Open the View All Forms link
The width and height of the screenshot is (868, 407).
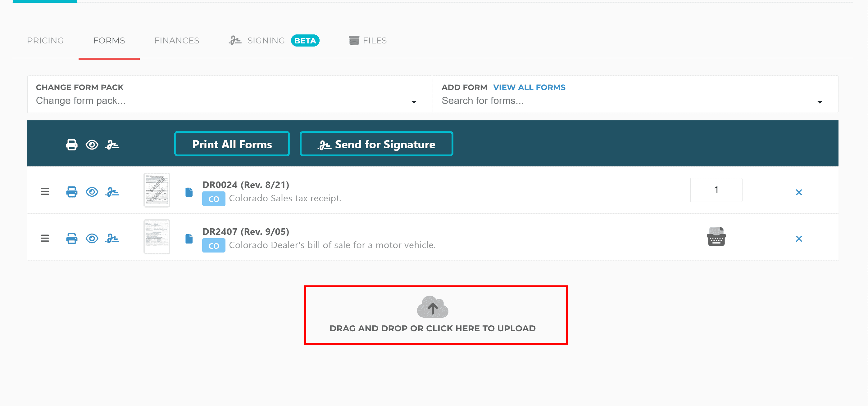[529, 87]
